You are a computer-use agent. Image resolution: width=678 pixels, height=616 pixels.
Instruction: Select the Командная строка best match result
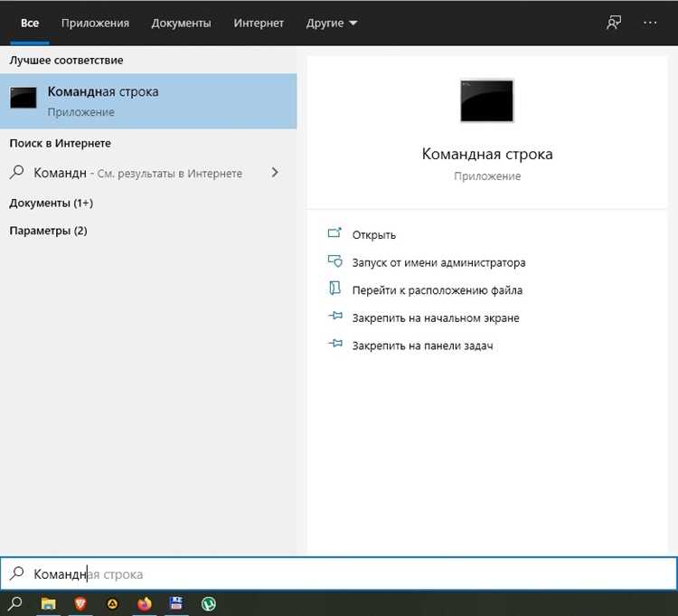coord(148,101)
